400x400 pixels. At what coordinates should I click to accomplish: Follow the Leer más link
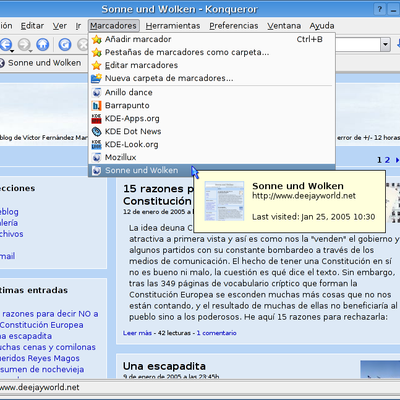137,333
